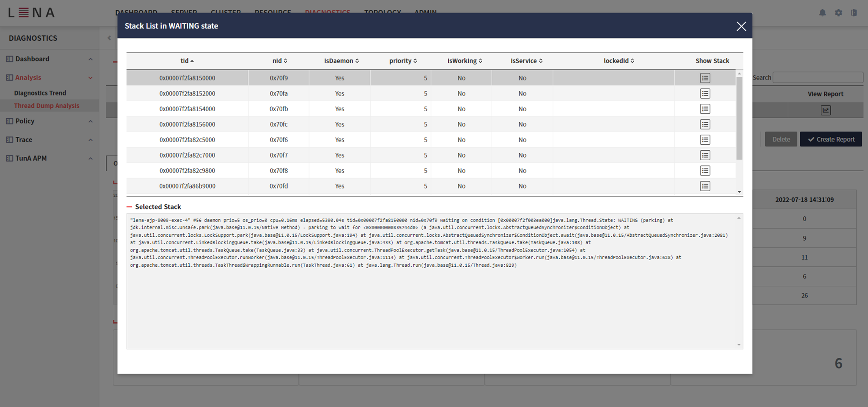Image resolution: width=868 pixels, height=407 pixels.
Task: Click the logout door icon
Action: point(854,13)
